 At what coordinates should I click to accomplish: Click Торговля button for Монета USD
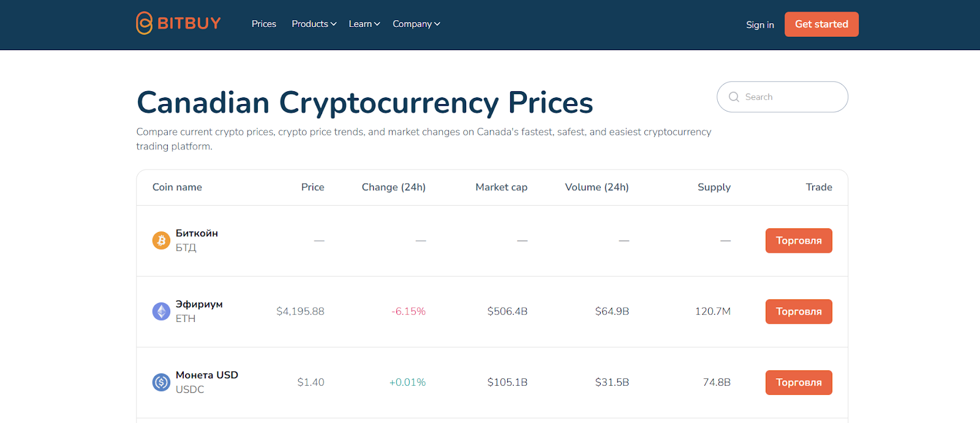[799, 383]
